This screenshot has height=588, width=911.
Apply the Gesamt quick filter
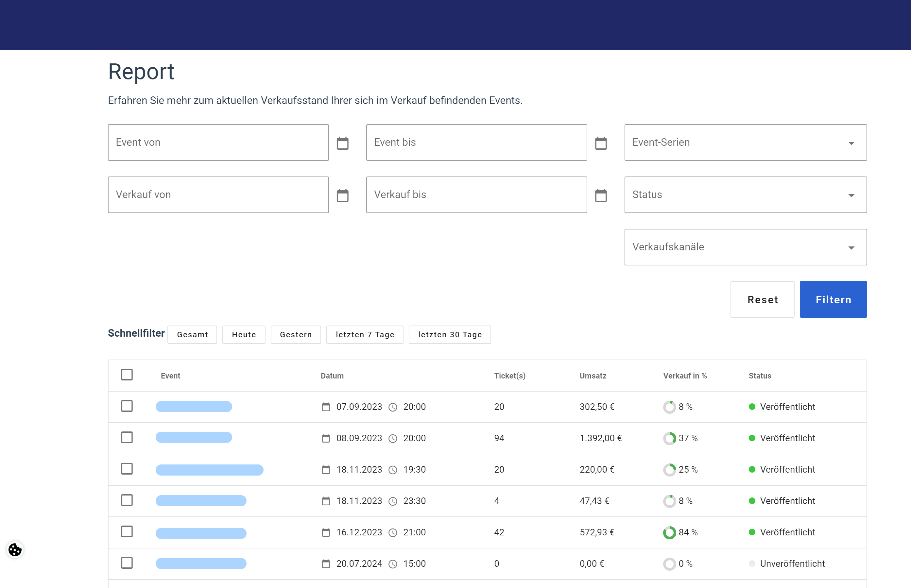pyautogui.click(x=192, y=334)
